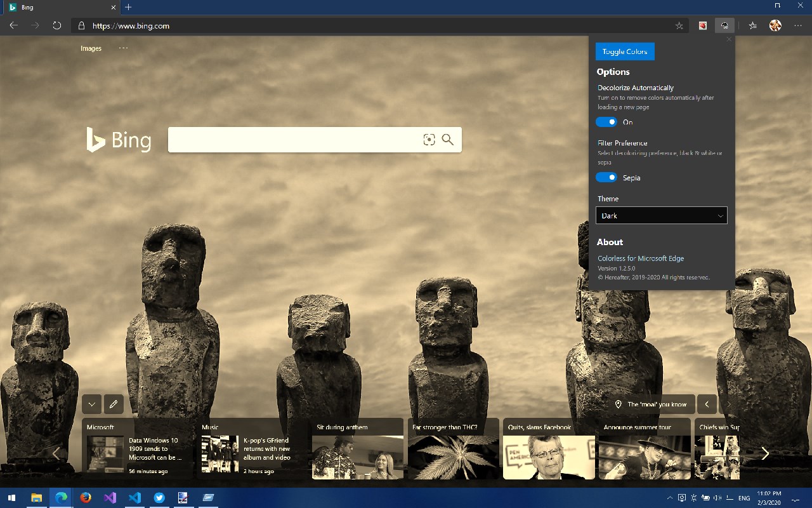Close the Colorless extension popup
This screenshot has height=508, width=812.
[x=729, y=39]
